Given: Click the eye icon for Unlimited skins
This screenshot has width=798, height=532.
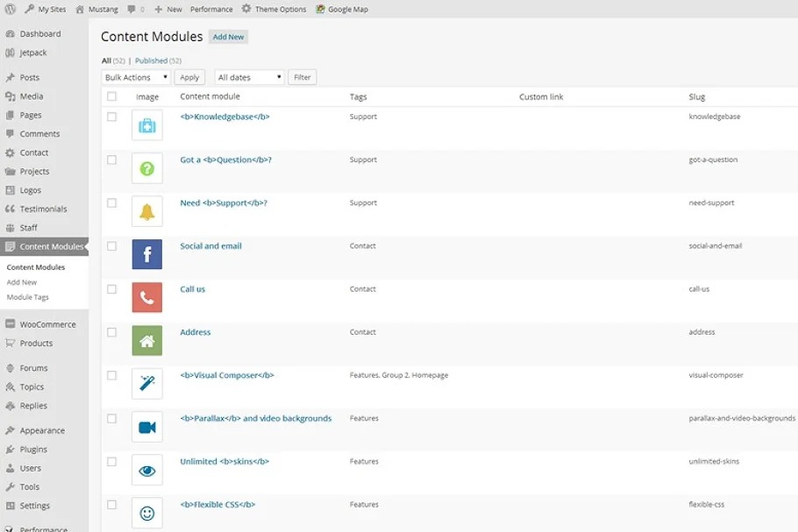Looking at the screenshot, I should tap(146, 471).
